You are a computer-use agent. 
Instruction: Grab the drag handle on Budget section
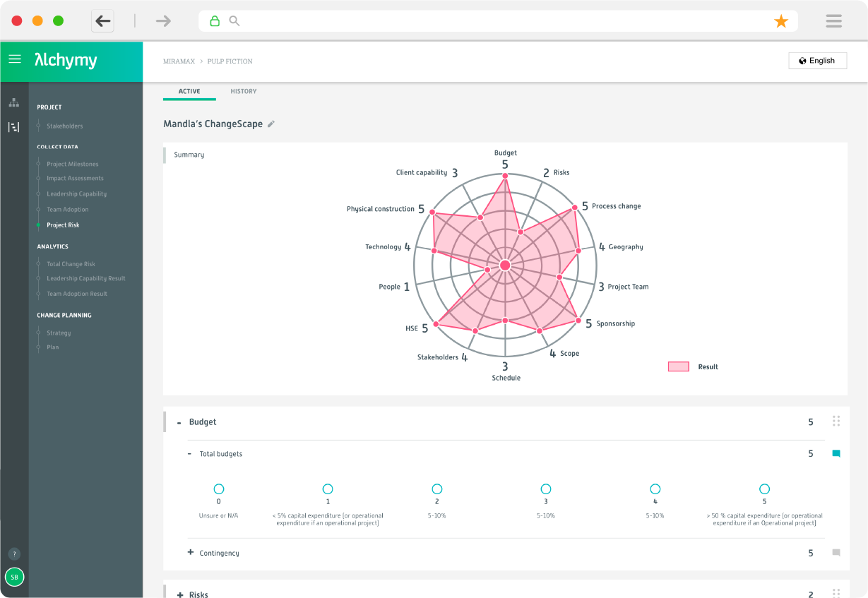(836, 421)
